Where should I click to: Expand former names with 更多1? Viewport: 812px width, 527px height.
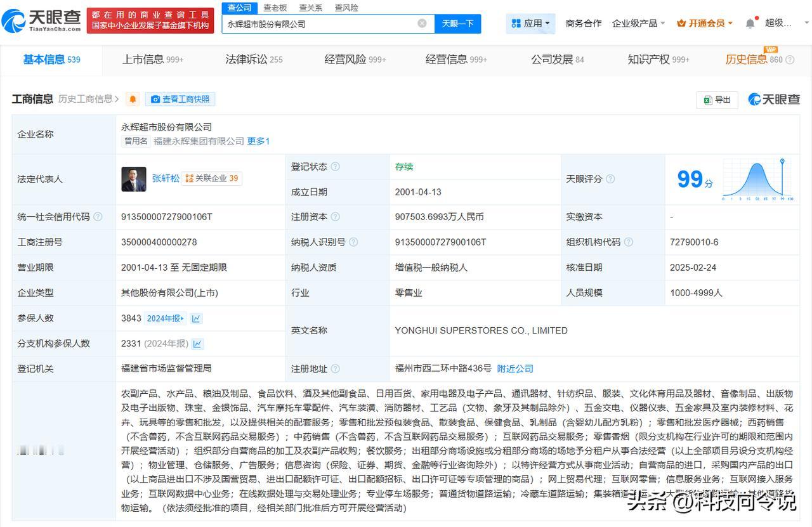point(258,141)
